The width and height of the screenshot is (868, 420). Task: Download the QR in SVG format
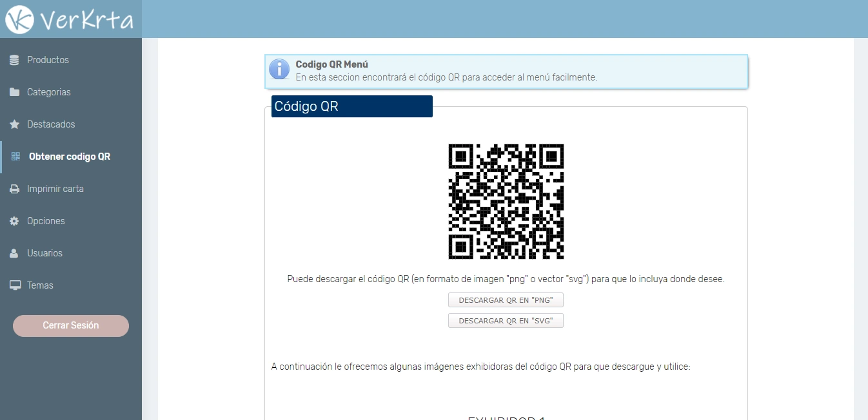click(x=506, y=321)
